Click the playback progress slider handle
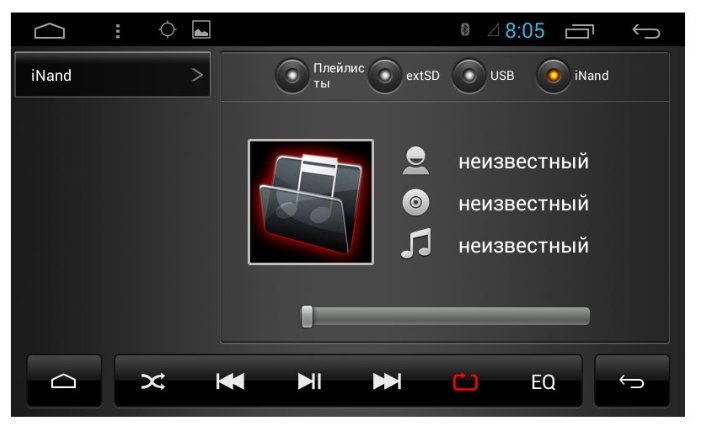This screenshot has width=701, height=431. click(x=307, y=317)
